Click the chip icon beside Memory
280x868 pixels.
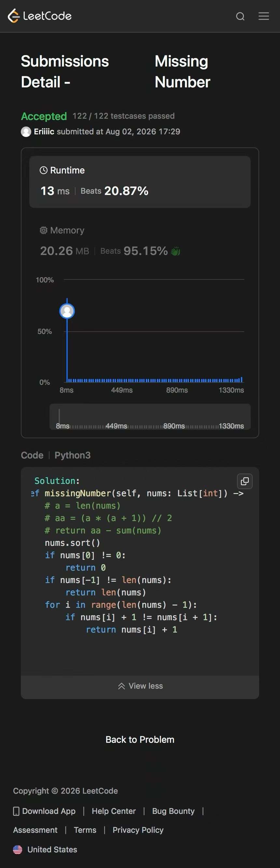43,230
